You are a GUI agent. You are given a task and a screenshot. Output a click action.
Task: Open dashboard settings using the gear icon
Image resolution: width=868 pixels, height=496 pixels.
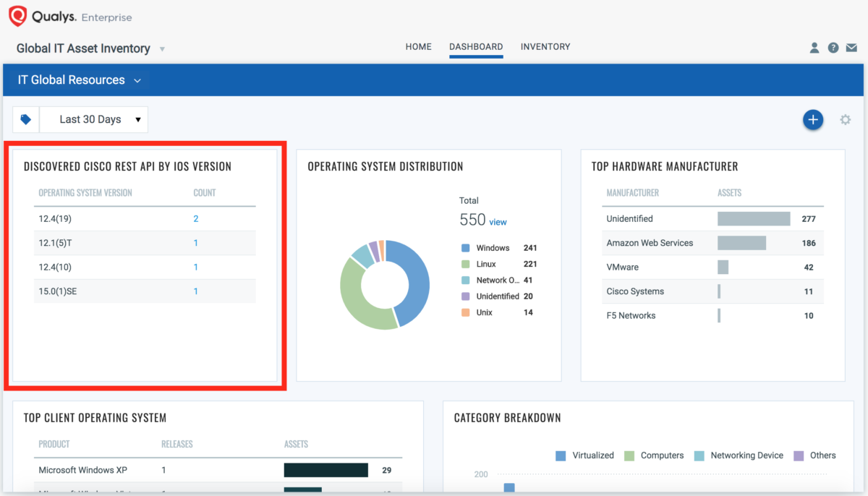845,120
